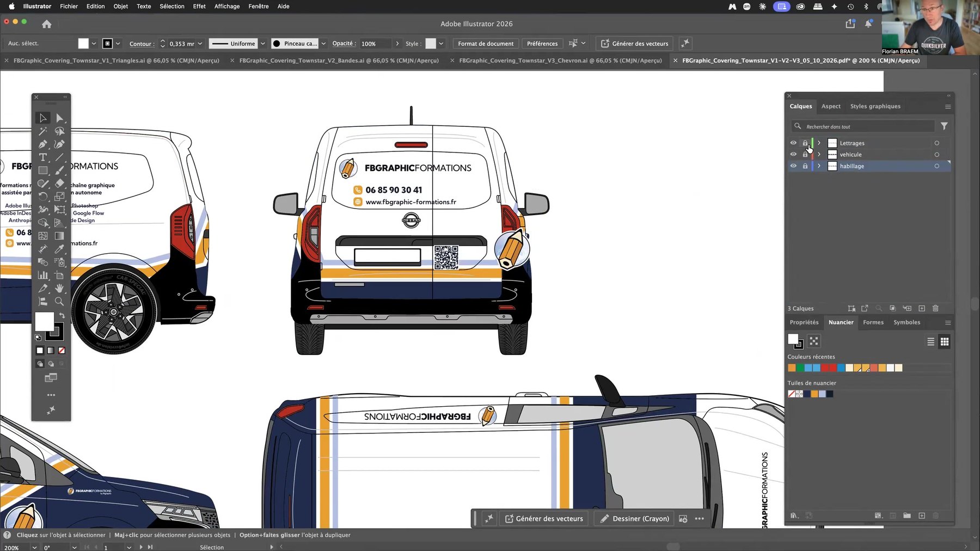Hide the Lettrages layer eye
Image resolution: width=980 pixels, height=551 pixels.
[793, 143]
